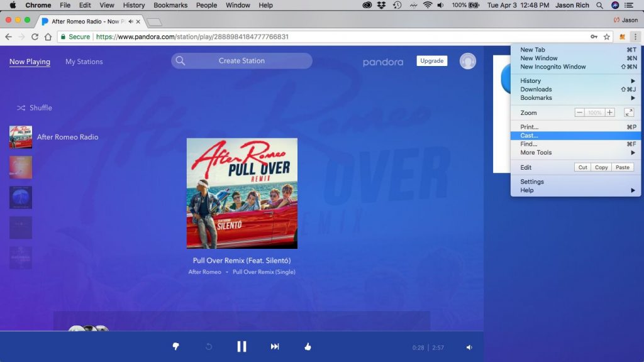Screen dimensions: 644x362
Task: Click song title Pull Over Remix (Feat. Silentó)
Action: click(x=241, y=260)
